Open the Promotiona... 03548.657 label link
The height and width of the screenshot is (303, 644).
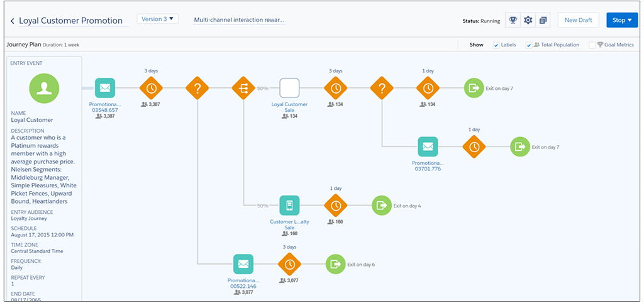(x=105, y=107)
